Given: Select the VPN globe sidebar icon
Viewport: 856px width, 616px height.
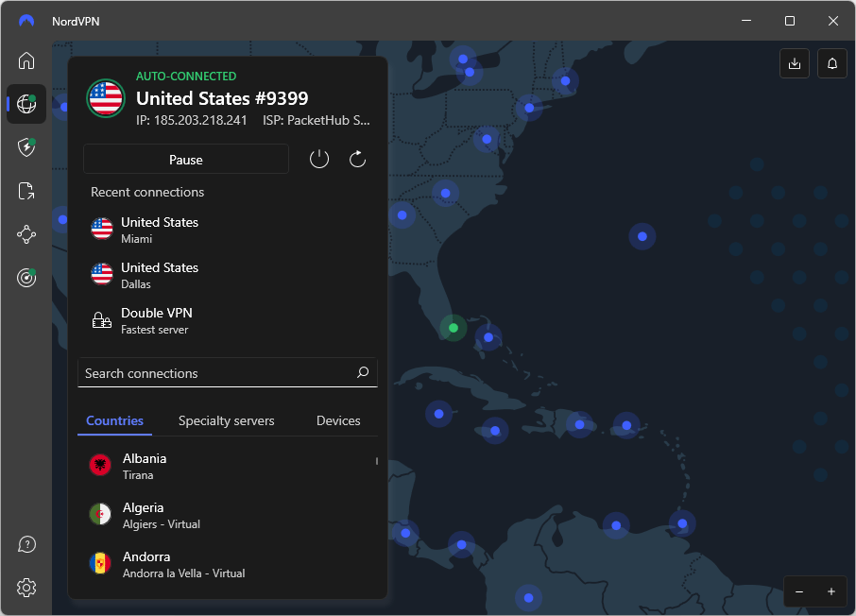Looking at the screenshot, I should click(x=26, y=104).
